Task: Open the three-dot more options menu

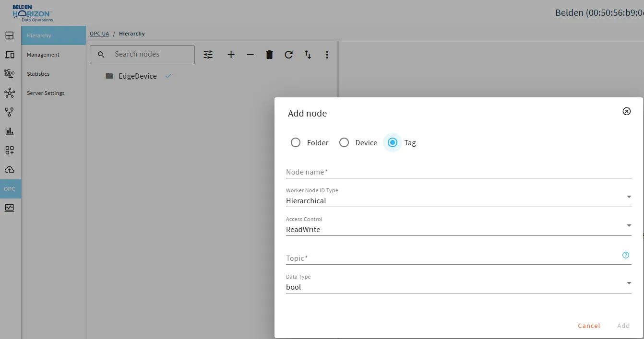Action: click(x=327, y=55)
